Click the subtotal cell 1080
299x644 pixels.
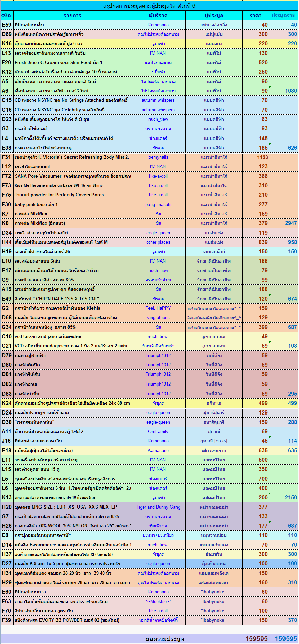pyautogui.click(x=283, y=91)
